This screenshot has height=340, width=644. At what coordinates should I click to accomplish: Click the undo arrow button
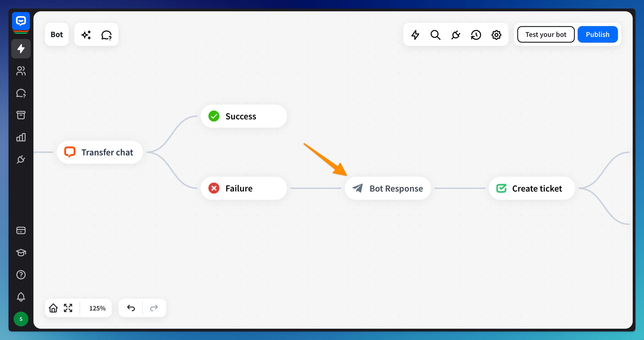[x=131, y=308]
